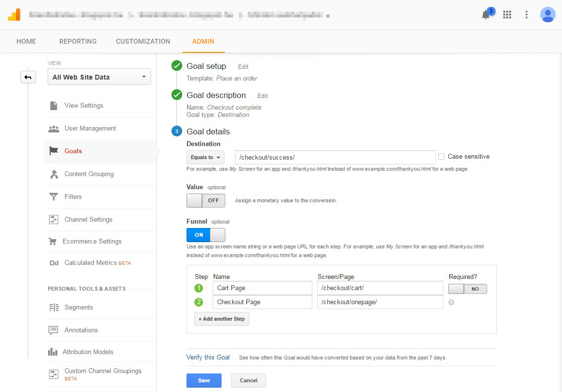Enable the Case sensitive checkbox
562x392 pixels.
coord(441,156)
